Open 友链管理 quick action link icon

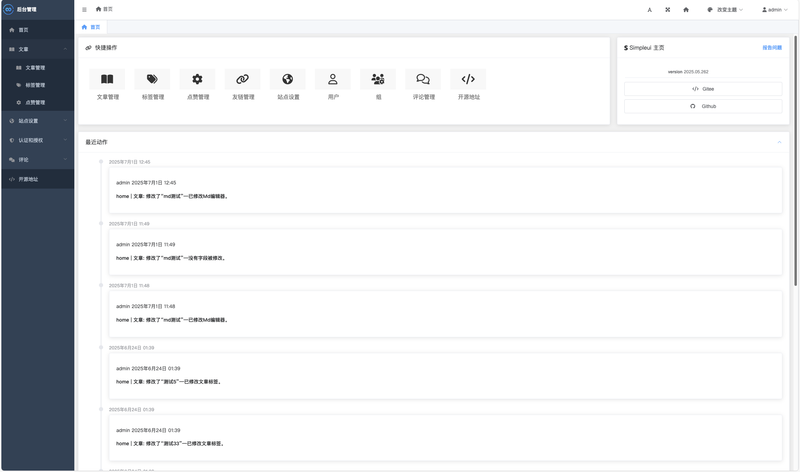tap(242, 79)
